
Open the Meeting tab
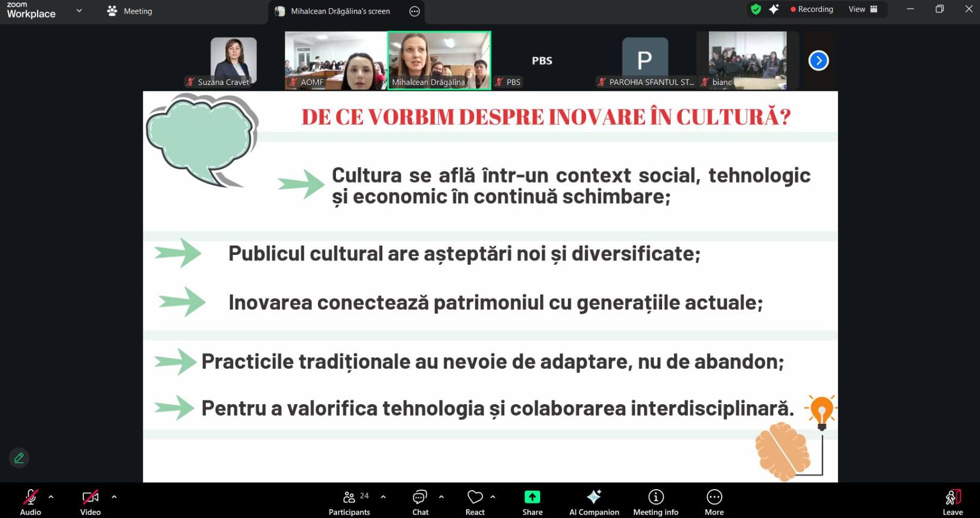point(130,11)
